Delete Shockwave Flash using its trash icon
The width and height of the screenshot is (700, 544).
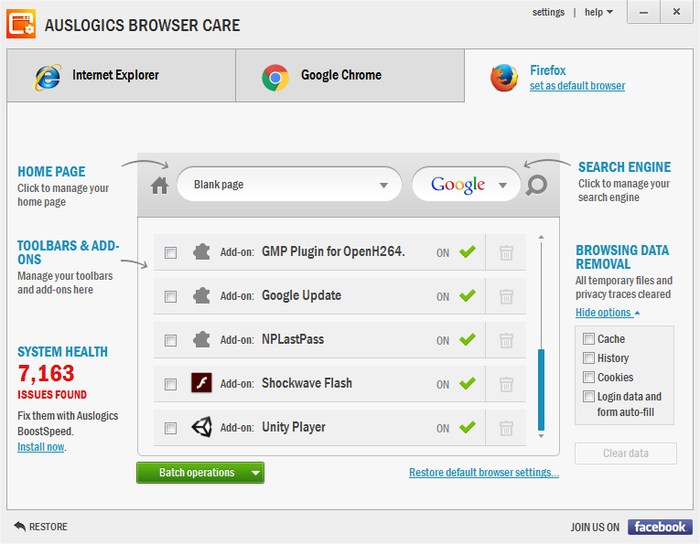point(506,384)
